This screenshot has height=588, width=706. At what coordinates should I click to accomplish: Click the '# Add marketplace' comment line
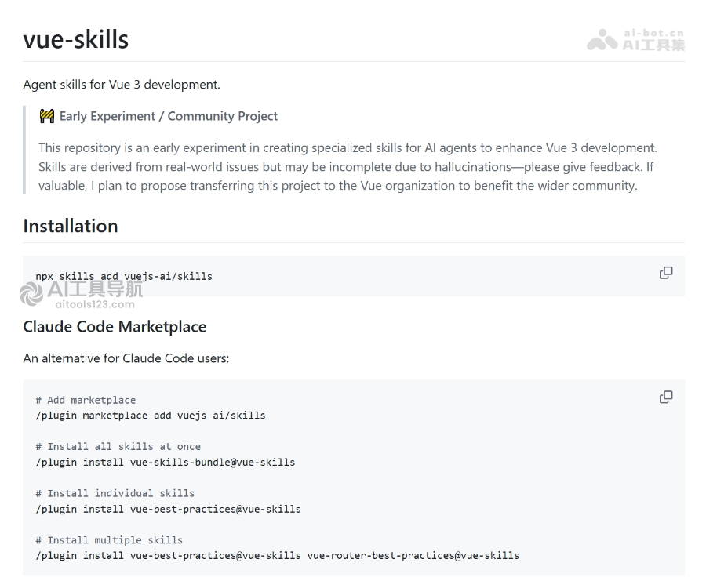(x=86, y=400)
